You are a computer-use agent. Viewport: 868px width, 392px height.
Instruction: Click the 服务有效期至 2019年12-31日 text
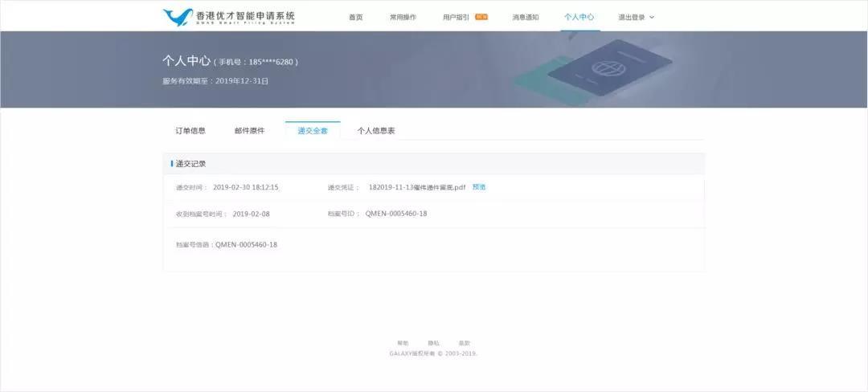coord(215,80)
